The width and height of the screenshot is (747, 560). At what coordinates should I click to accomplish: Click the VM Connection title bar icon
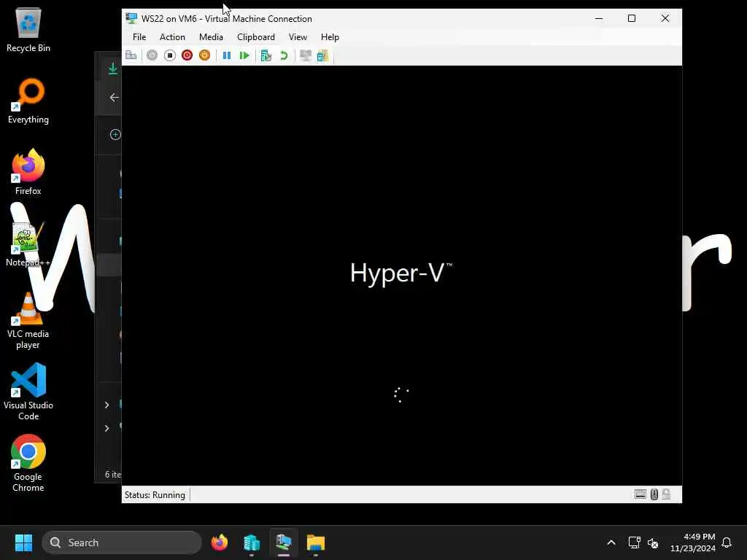[x=131, y=18]
